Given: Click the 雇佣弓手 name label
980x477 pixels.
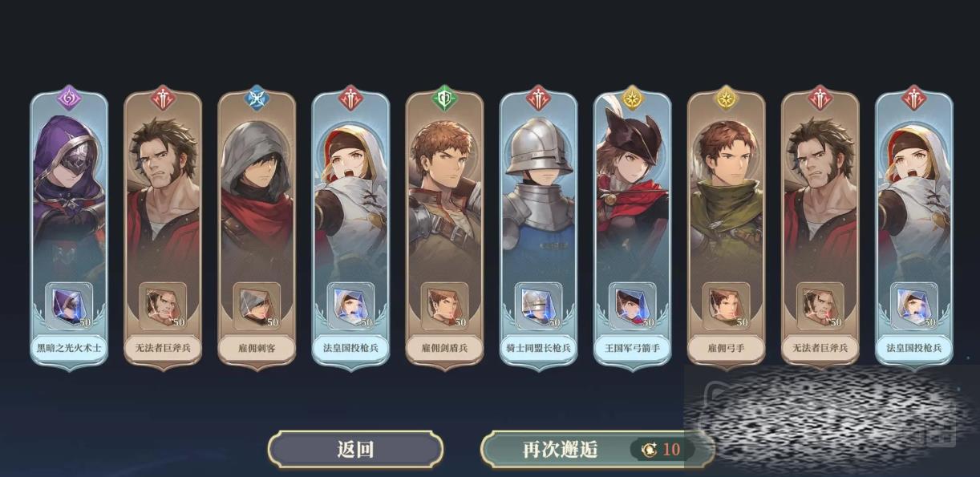Looking at the screenshot, I should pyautogui.click(x=726, y=349).
